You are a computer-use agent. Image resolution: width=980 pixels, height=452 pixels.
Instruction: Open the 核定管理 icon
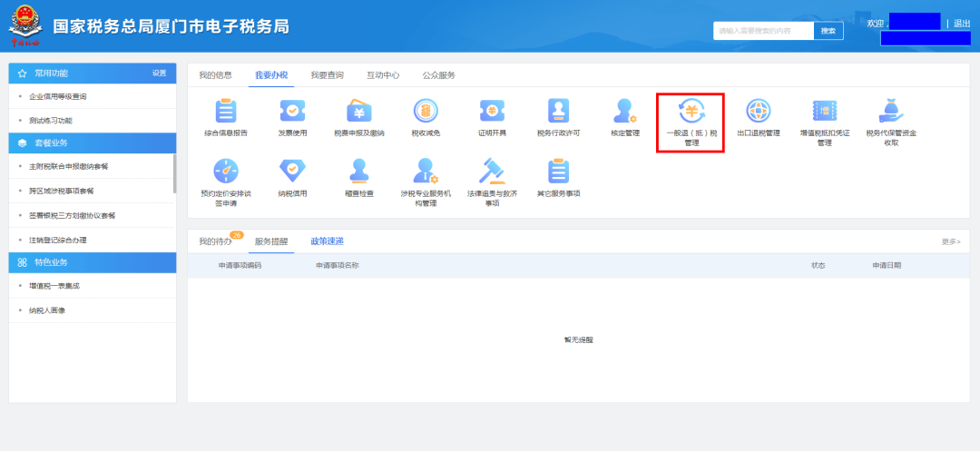click(x=625, y=112)
